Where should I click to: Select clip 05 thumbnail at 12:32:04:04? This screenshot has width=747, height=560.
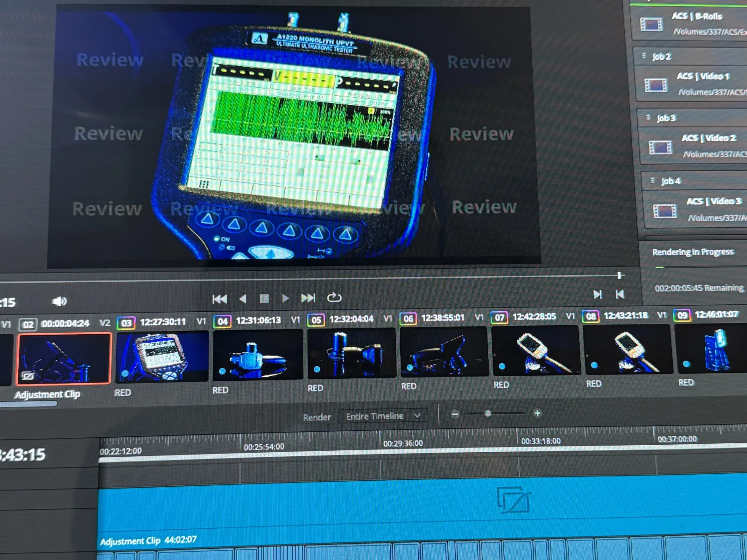351,353
